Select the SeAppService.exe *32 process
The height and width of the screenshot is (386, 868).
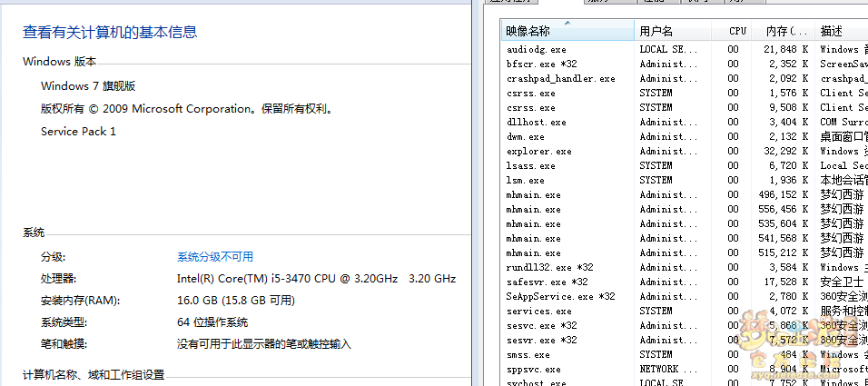[685, 296]
